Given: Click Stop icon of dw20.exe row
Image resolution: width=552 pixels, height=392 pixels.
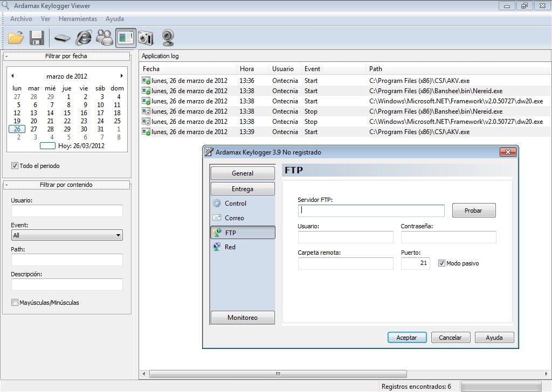Looking at the screenshot, I should (146, 121).
